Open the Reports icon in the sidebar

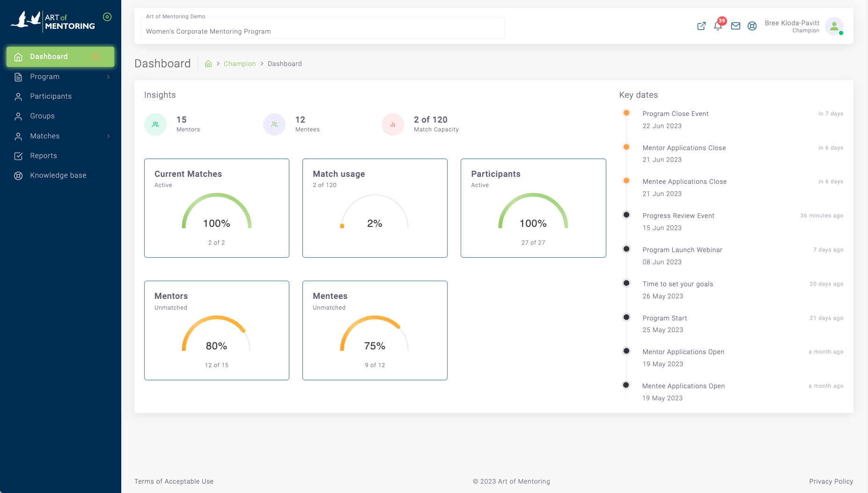point(18,155)
